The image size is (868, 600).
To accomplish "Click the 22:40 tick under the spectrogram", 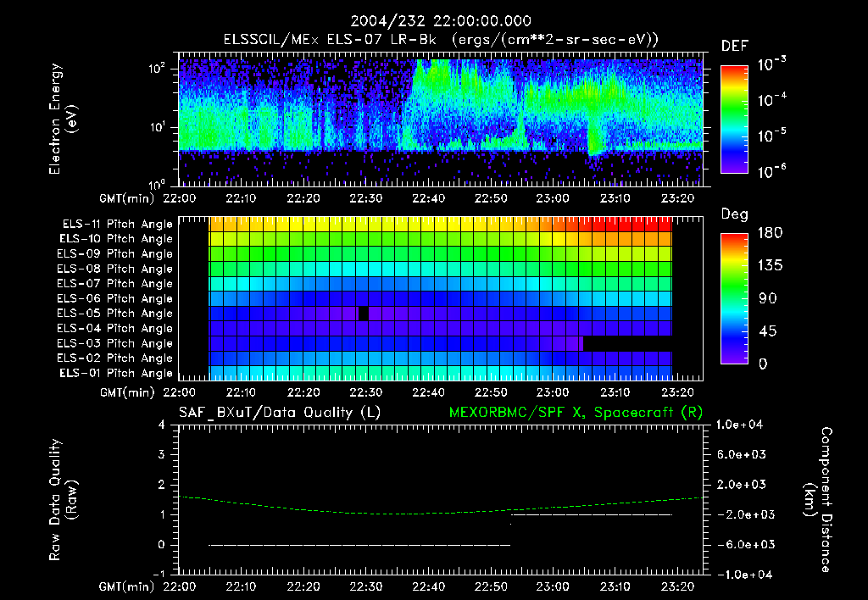I will 428,198.
